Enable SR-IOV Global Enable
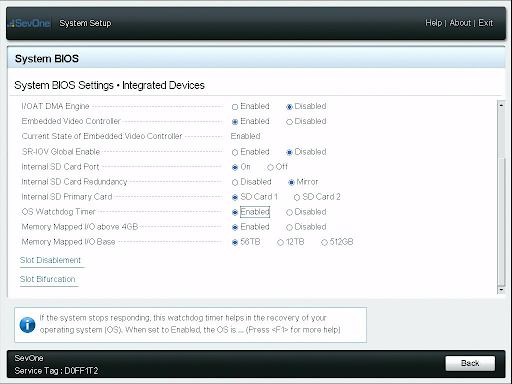 pyautogui.click(x=235, y=152)
